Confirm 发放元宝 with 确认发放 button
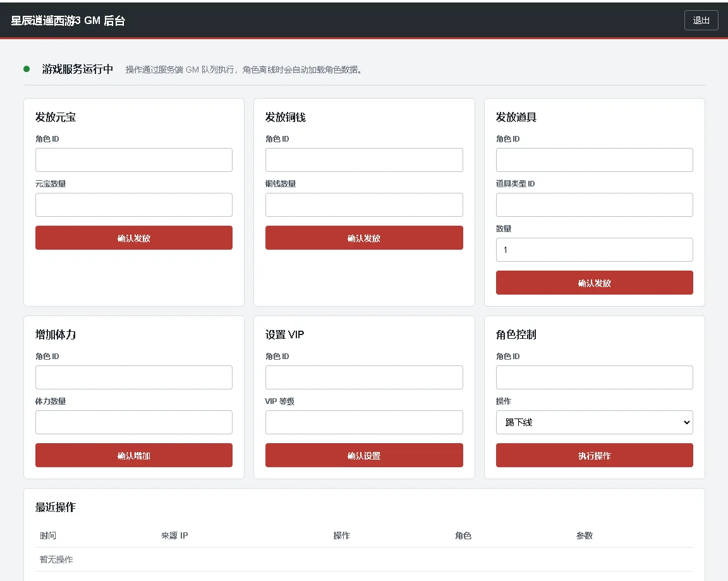Screen dimensions: 728x581 point(134,238)
